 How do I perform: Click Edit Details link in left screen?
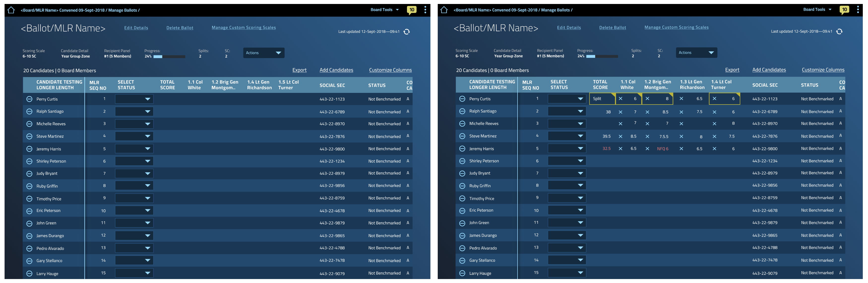click(136, 28)
